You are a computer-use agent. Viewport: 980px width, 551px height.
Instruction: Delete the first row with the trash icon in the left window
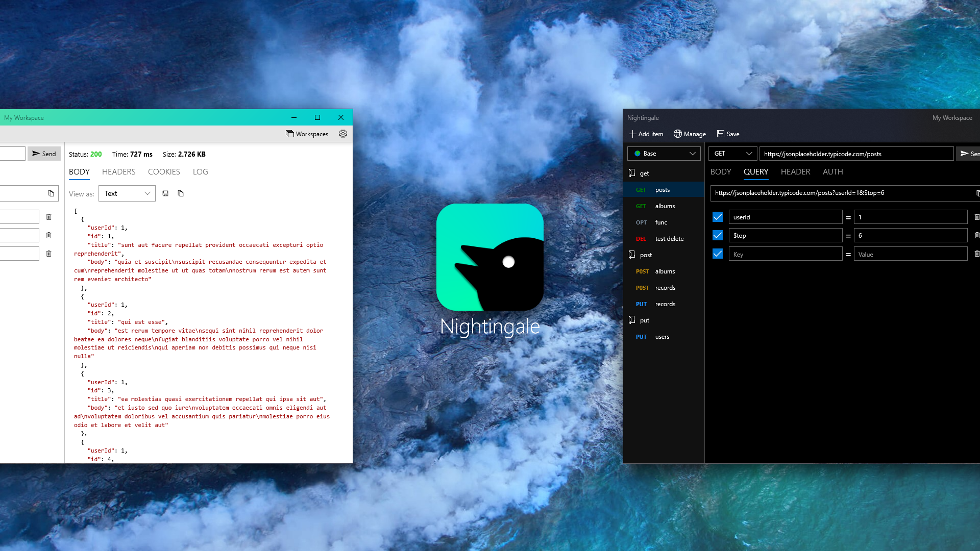point(49,217)
